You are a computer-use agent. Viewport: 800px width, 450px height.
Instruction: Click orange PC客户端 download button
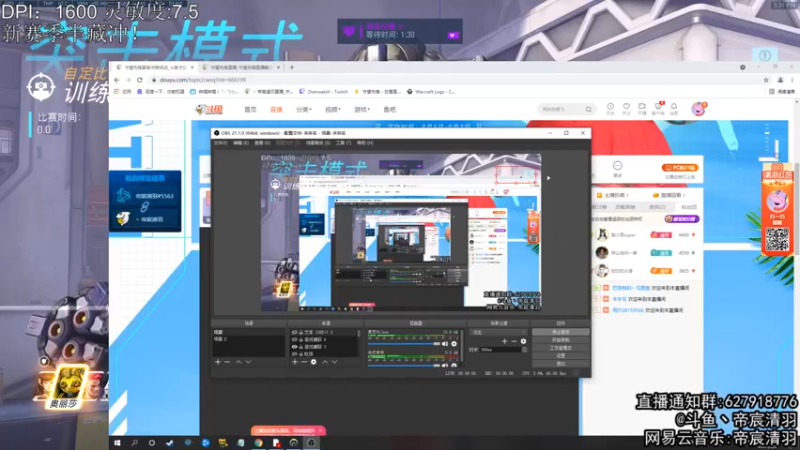point(680,167)
